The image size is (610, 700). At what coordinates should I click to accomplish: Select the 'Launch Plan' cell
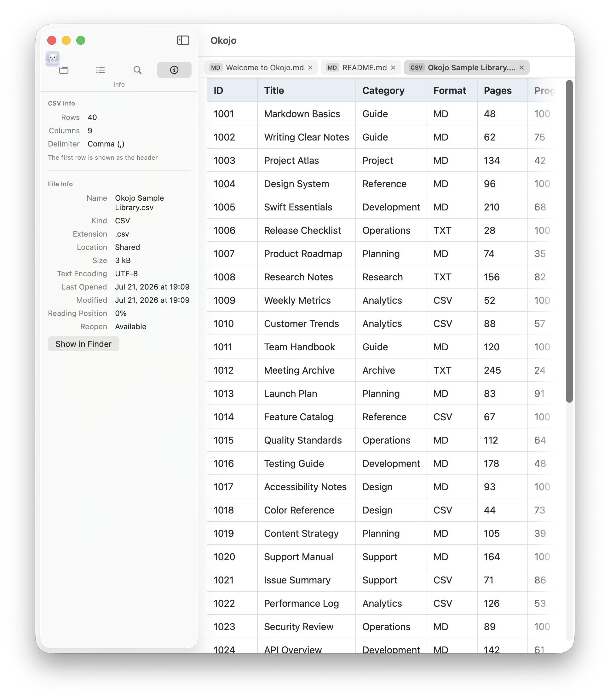pos(306,394)
